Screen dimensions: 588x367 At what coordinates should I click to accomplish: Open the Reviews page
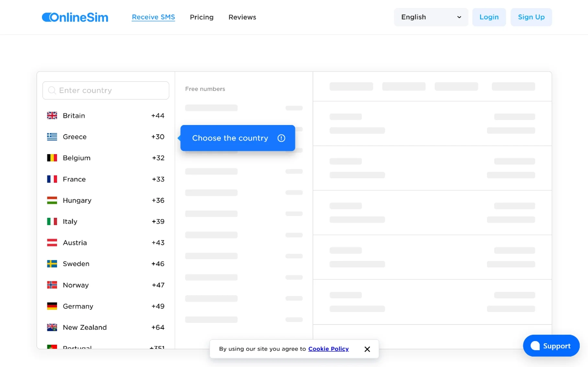pyautogui.click(x=242, y=17)
